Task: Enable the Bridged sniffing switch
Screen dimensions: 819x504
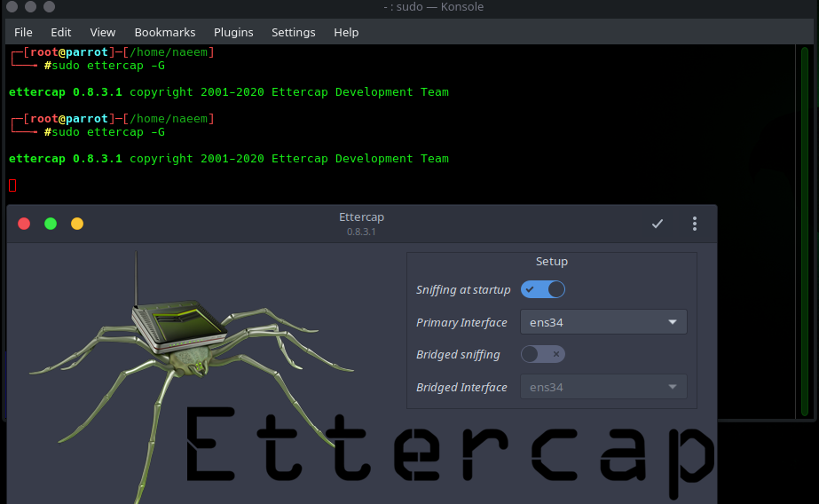Action: pos(543,354)
